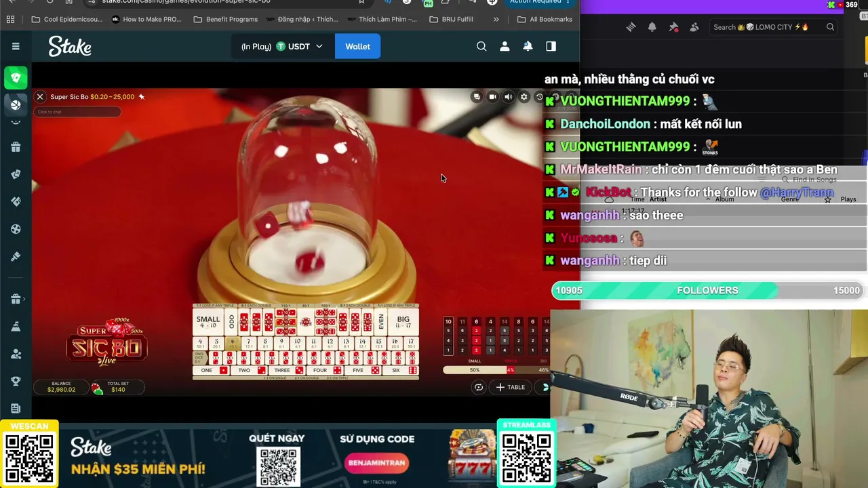Bet on any triple 30:1 spot

tap(306, 322)
